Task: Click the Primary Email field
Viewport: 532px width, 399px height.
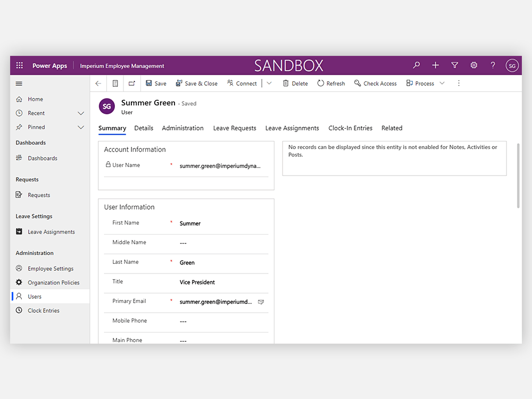Action: 217,302
